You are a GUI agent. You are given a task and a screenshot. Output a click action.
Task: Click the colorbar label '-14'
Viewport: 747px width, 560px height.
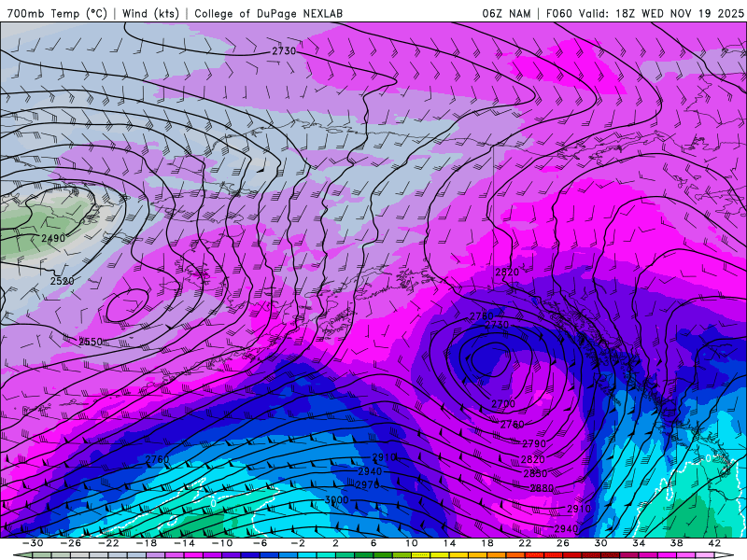point(184,543)
